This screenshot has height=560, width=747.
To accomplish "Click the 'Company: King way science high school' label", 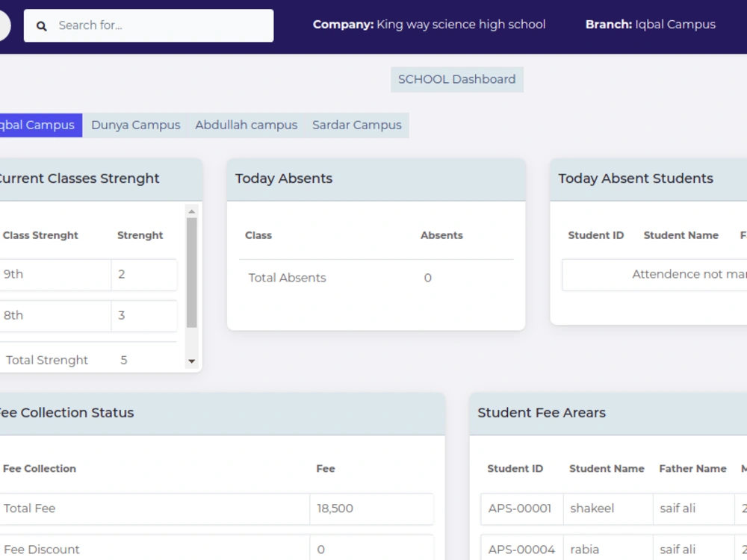I will pos(430,25).
